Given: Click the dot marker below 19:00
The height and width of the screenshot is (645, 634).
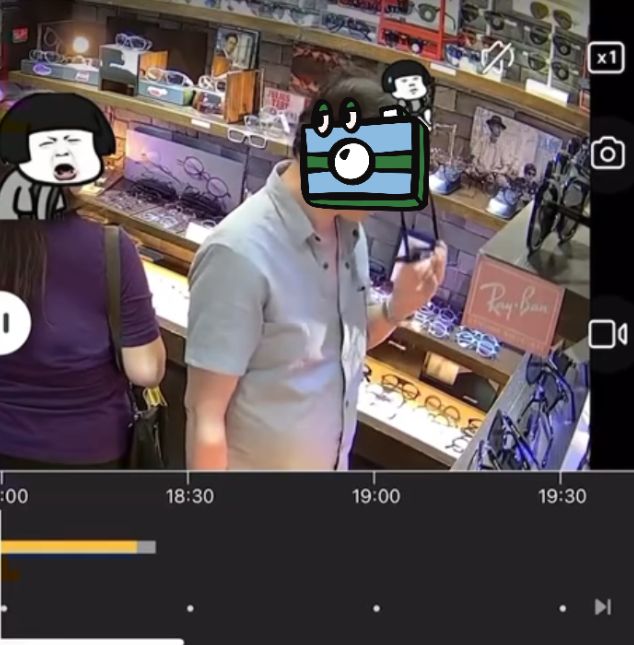Looking at the screenshot, I should tap(376, 608).
